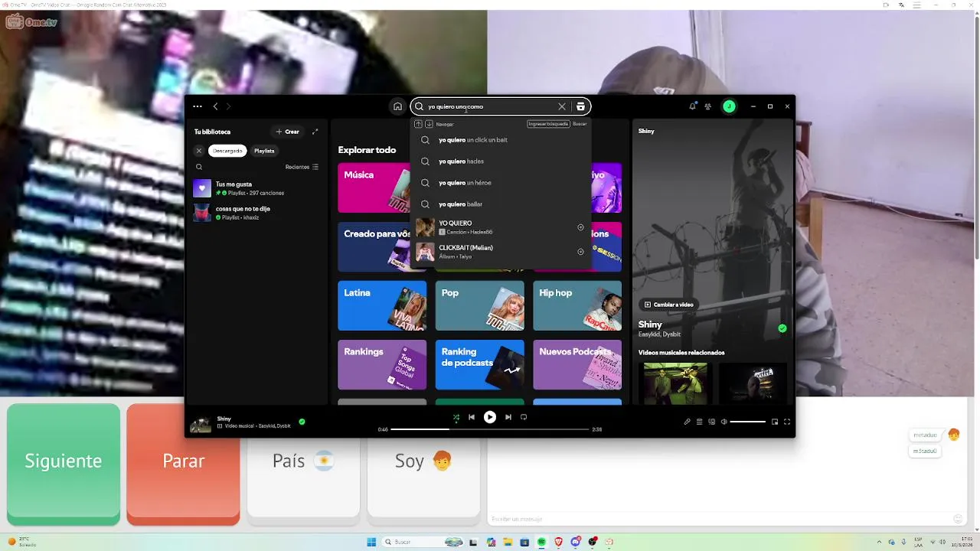Open the lyrics microphone icon in player
This screenshot has width=980, height=551.
click(687, 422)
